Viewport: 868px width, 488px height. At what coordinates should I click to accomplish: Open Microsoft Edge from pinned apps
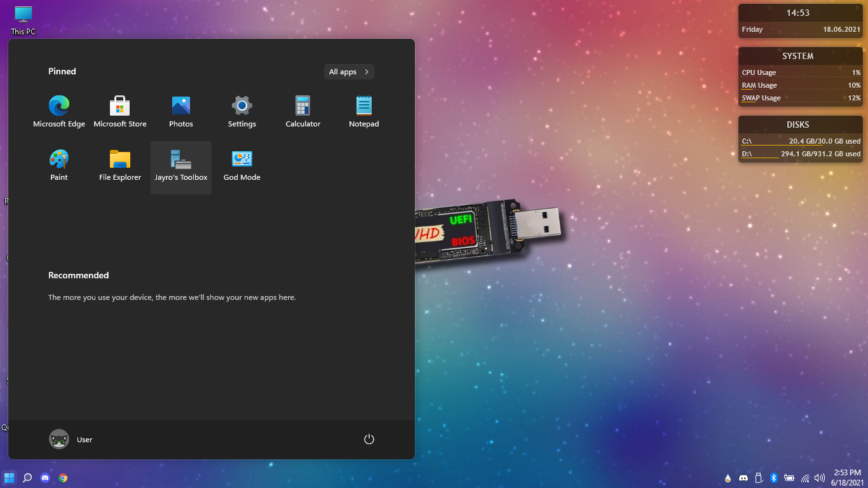(x=59, y=112)
